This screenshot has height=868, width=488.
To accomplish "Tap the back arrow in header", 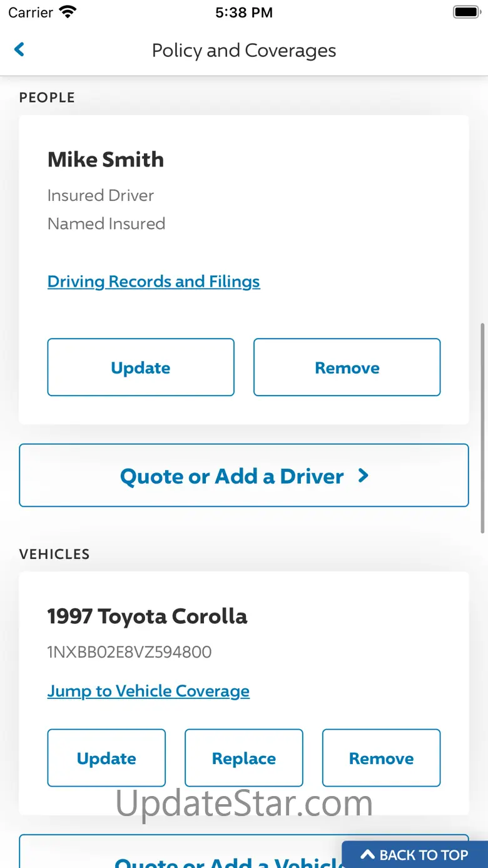I will coord(19,49).
